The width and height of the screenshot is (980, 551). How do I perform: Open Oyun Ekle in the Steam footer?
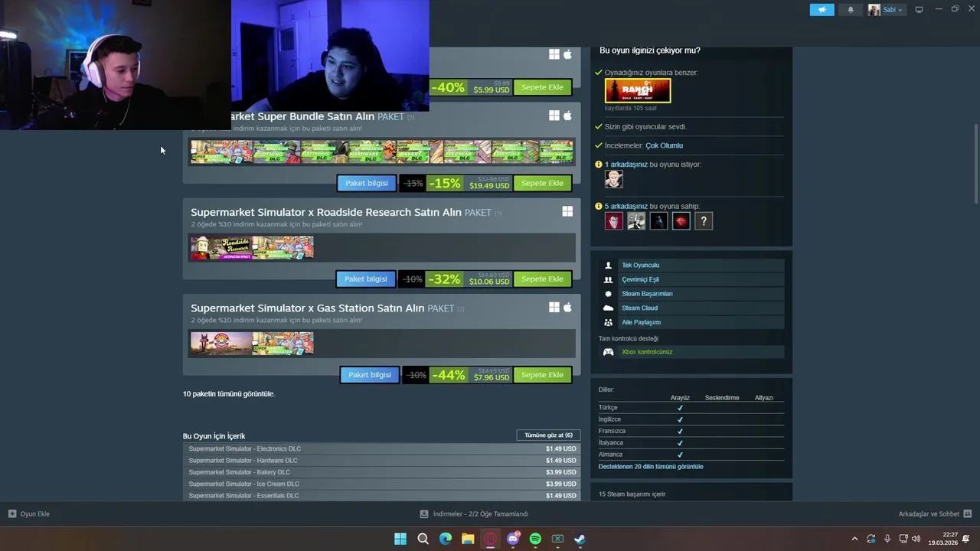click(x=29, y=514)
